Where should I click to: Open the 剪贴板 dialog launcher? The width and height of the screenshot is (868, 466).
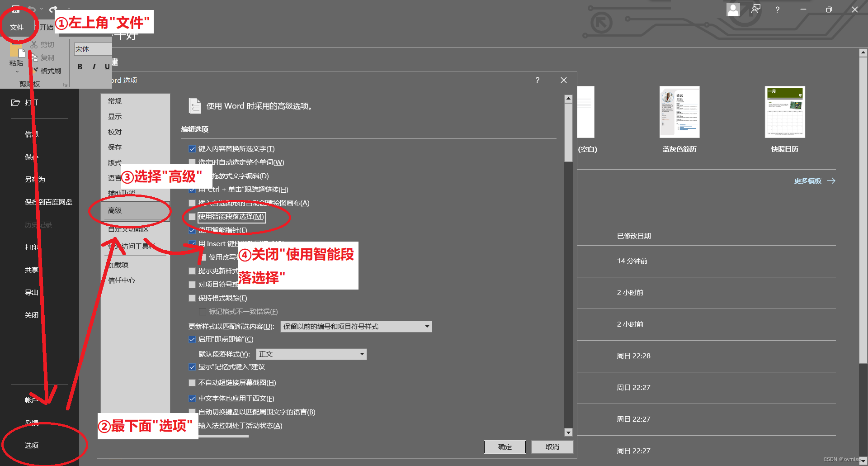(x=65, y=84)
